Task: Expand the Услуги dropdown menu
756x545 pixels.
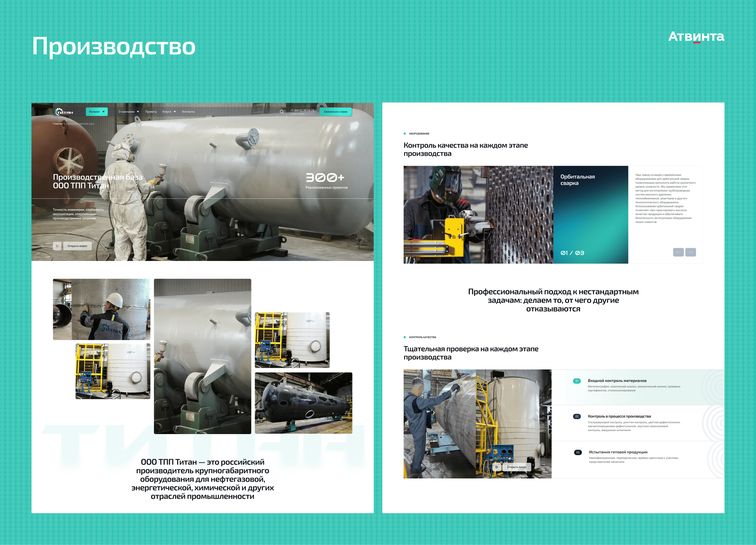Action: coord(169,112)
